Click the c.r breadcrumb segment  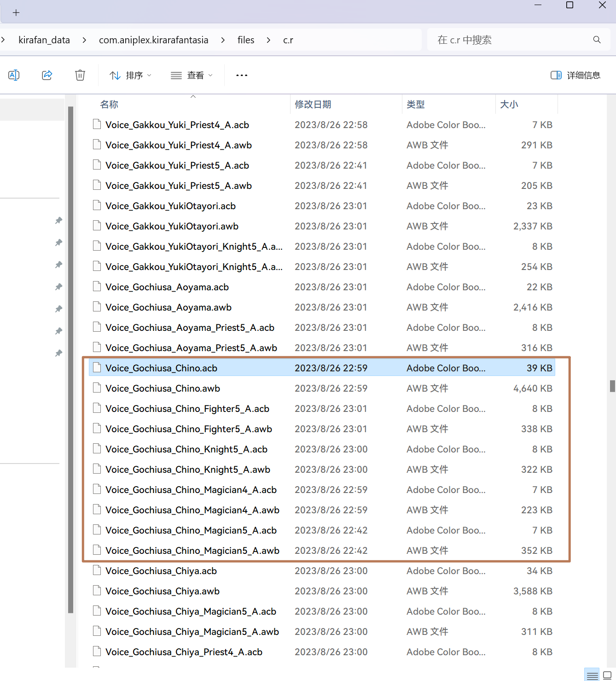(x=288, y=40)
